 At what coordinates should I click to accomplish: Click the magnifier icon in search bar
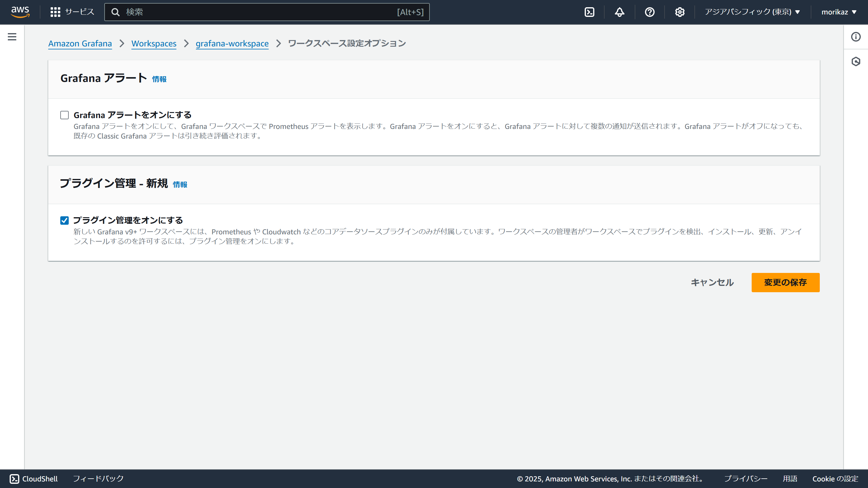115,12
